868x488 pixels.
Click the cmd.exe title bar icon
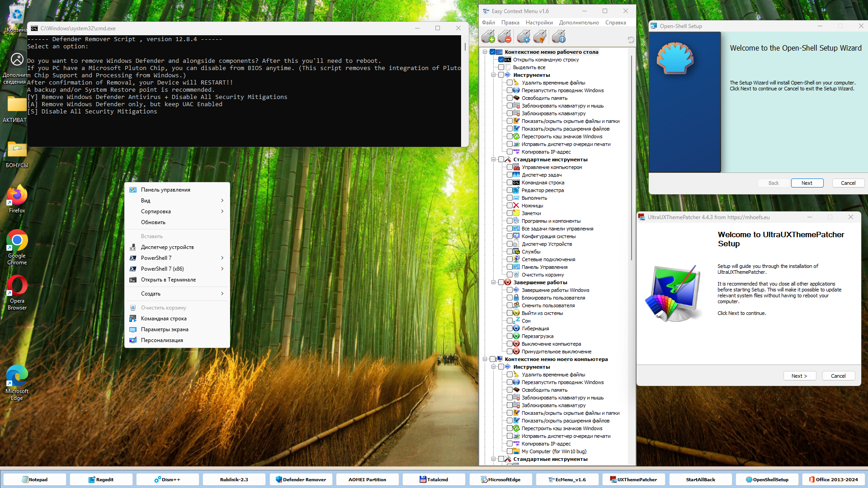pyautogui.click(x=34, y=28)
